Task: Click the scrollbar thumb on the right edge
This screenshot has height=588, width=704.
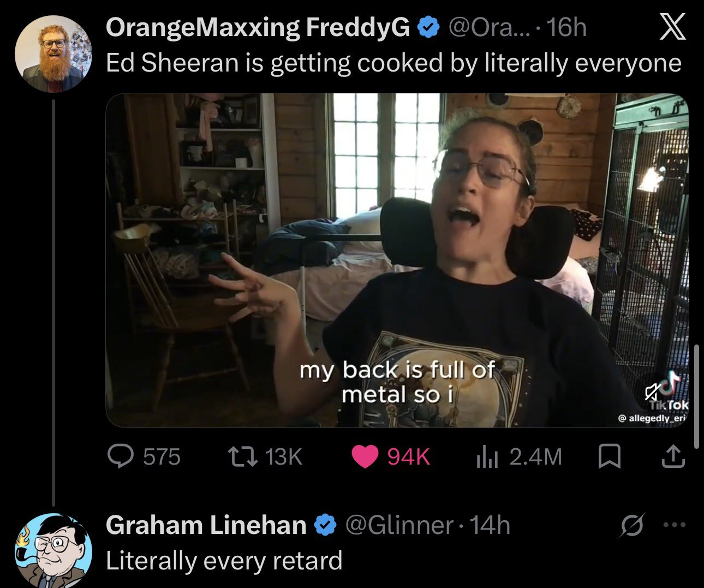Action: (697, 396)
